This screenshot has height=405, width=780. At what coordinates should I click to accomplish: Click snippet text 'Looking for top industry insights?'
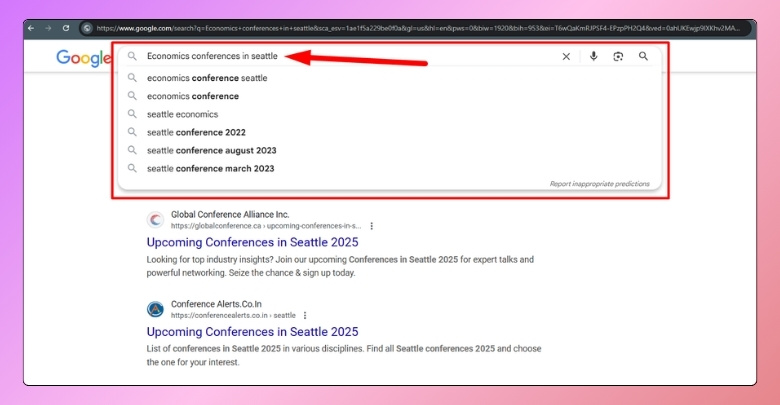tap(208, 260)
